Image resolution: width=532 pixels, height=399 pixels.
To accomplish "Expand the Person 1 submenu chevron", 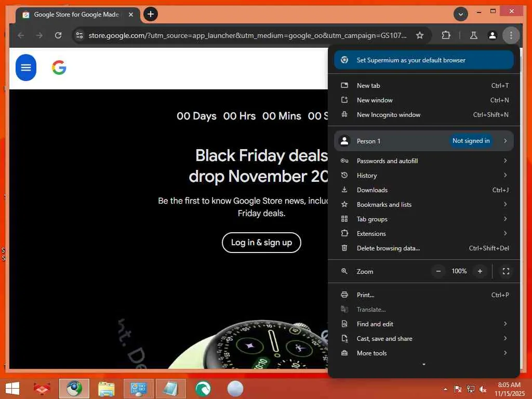I will 505,141.
